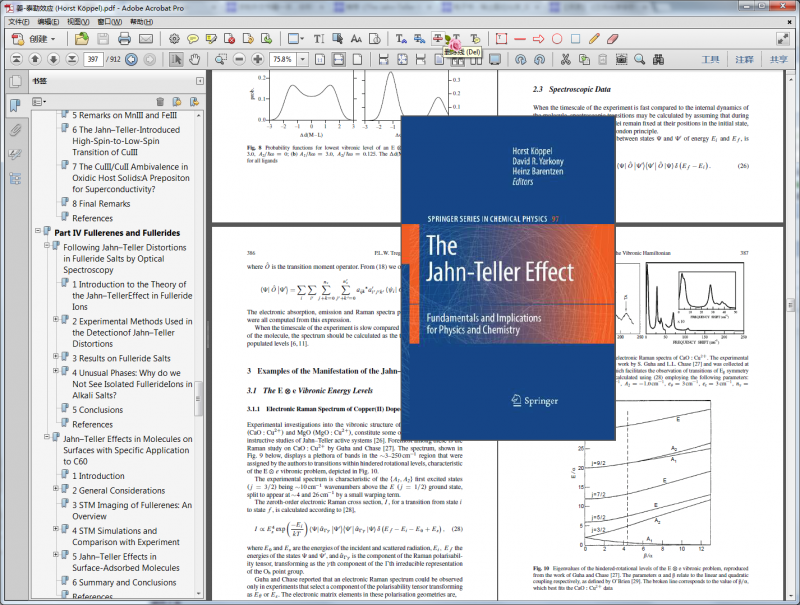Select the strikethrough text tool
This screenshot has height=605, width=800.
click(437, 38)
